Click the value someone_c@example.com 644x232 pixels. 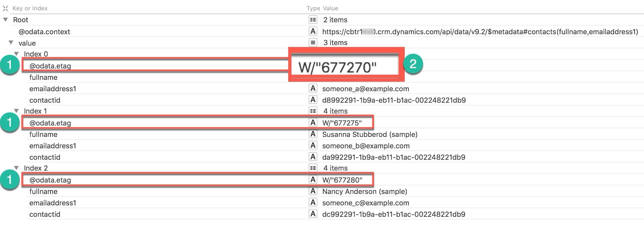(x=366, y=203)
